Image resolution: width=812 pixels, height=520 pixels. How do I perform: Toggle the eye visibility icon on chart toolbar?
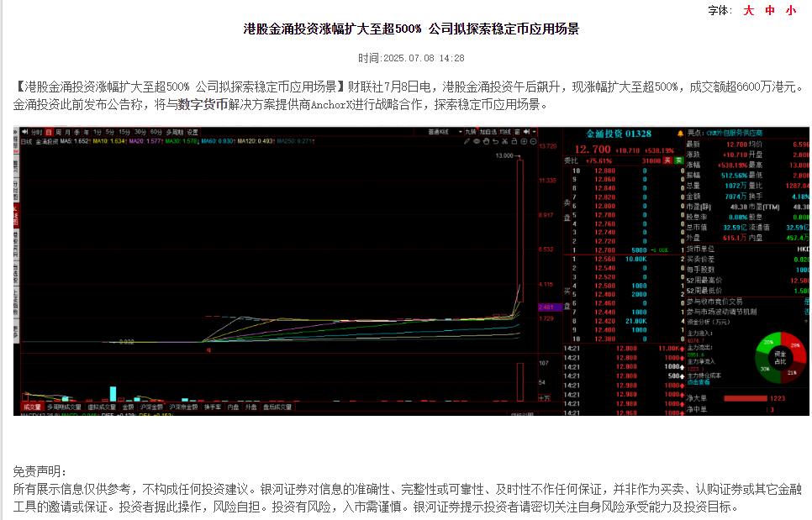[477, 141]
